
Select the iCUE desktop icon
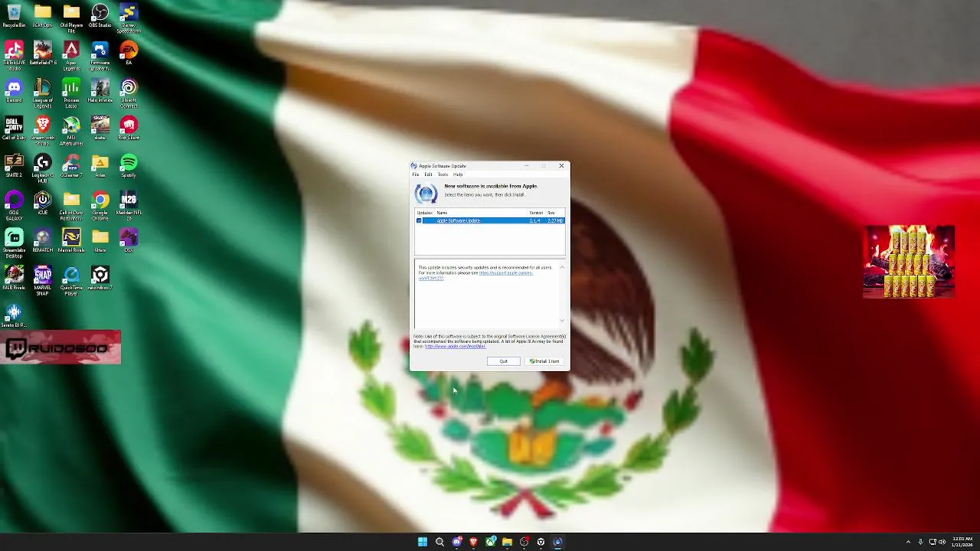point(43,204)
